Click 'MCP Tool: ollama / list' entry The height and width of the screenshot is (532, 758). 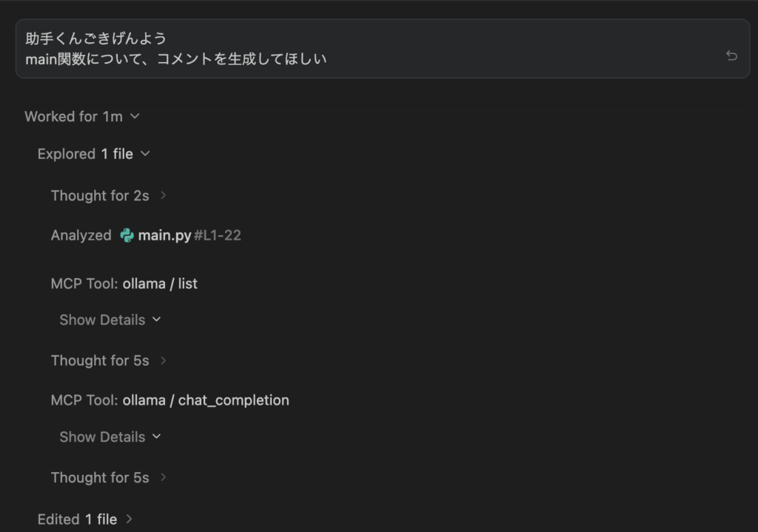click(x=124, y=283)
